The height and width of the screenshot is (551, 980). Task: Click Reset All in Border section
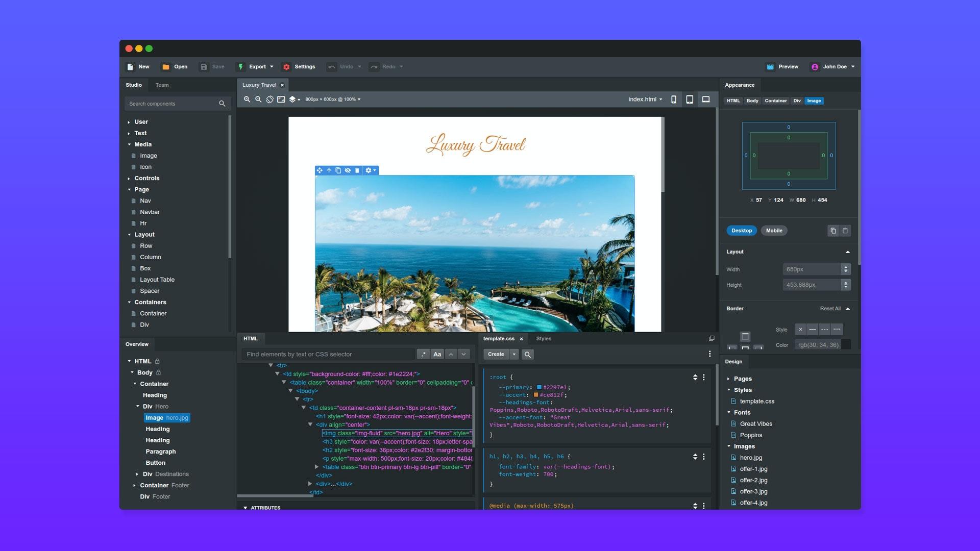[x=830, y=309]
